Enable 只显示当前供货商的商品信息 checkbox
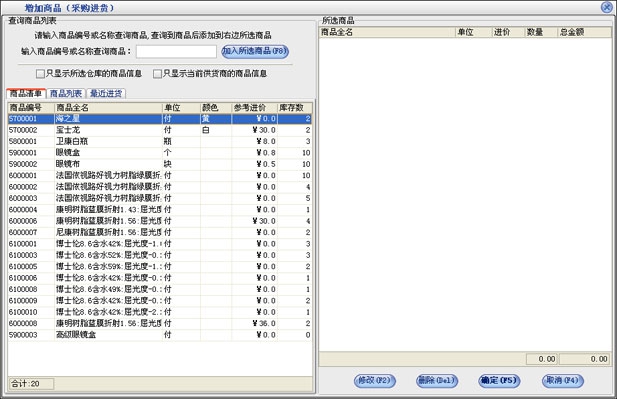 [157, 74]
